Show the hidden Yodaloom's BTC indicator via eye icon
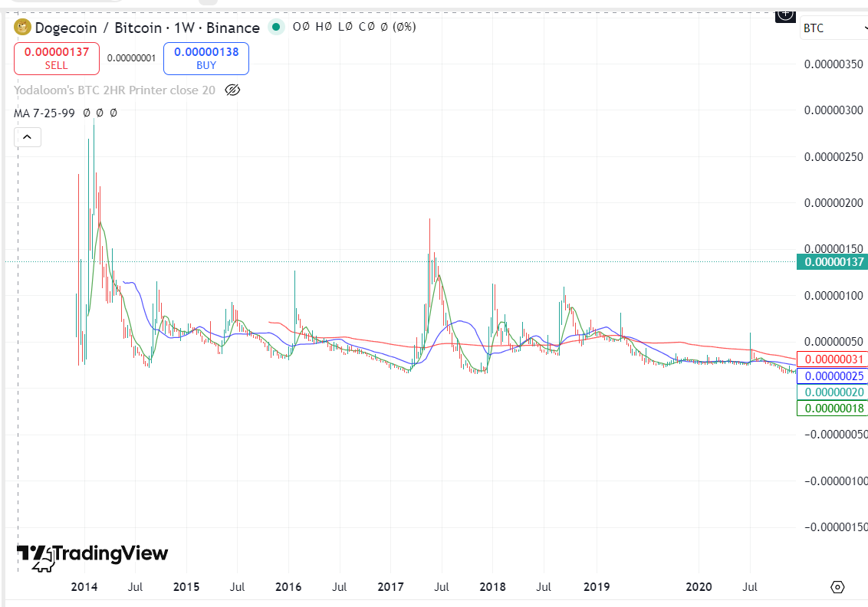This screenshot has width=868, height=607. [232, 90]
